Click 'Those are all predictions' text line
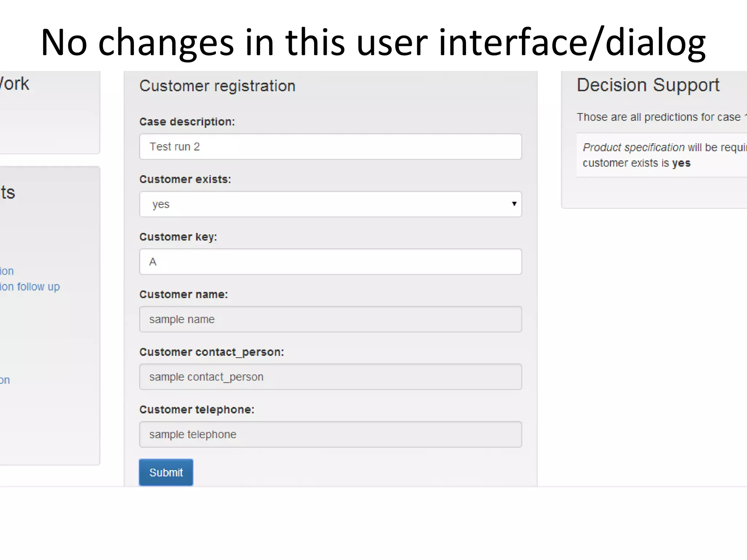The width and height of the screenshot is (747, 560). (658, 117)
